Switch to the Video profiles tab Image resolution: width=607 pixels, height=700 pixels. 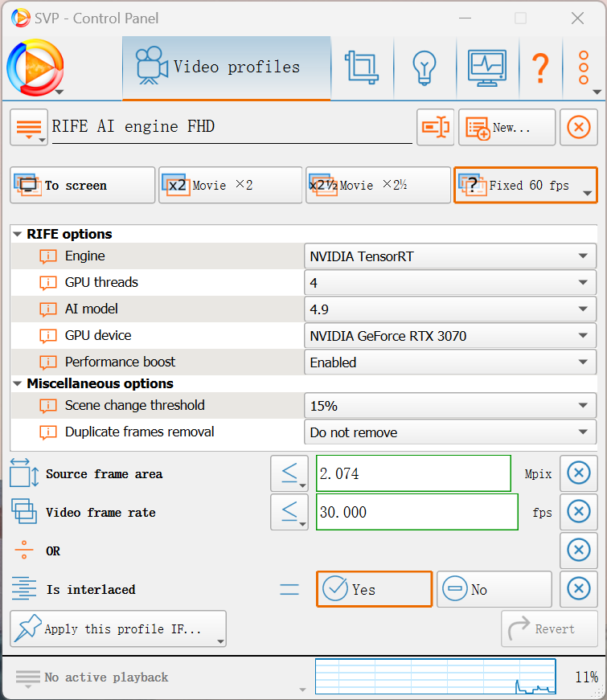coord(226,68)
